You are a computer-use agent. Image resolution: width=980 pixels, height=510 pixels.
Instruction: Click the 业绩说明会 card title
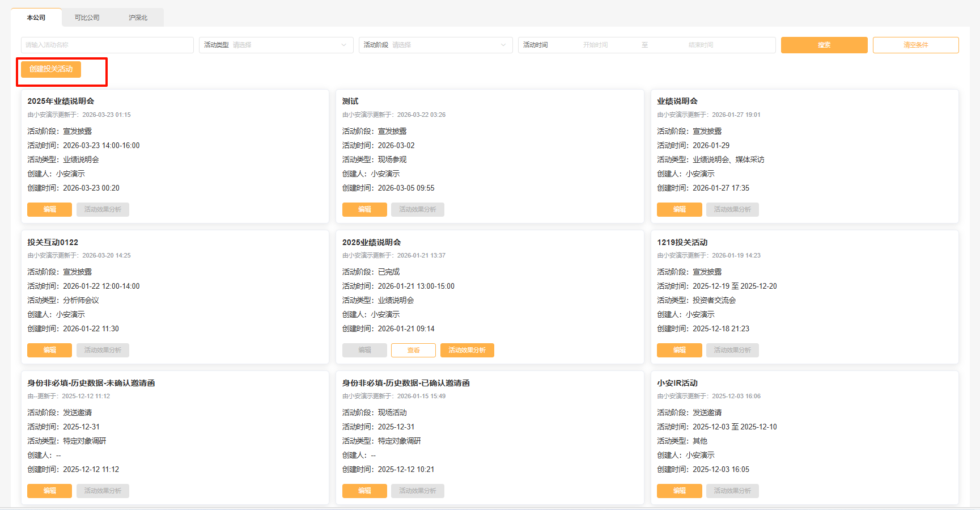coord(677,101)
